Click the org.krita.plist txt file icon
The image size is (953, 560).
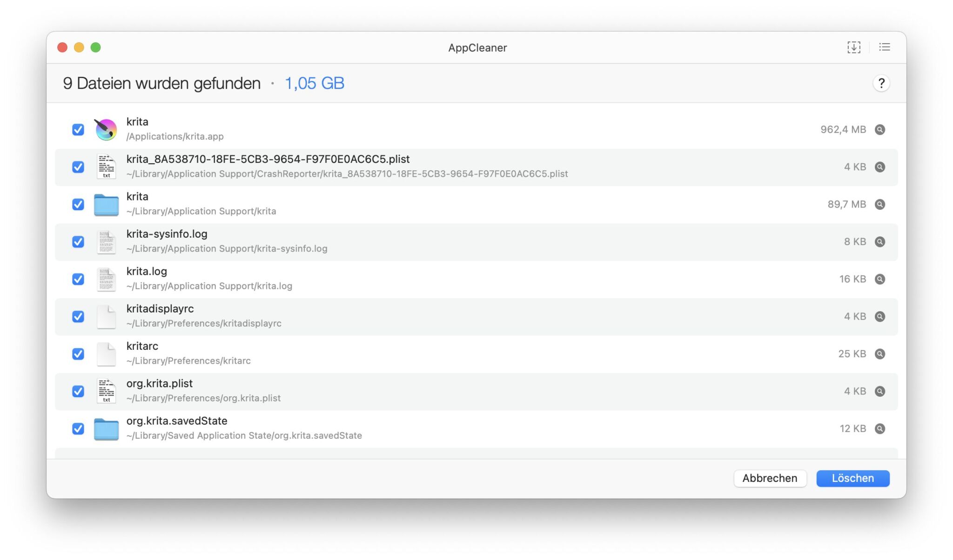pyautogui.click(x=106, y=391)
